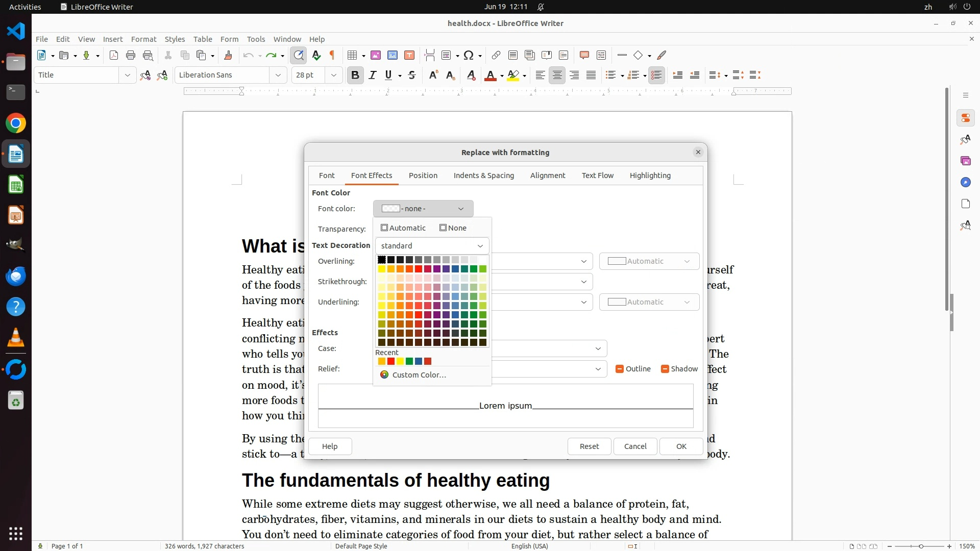Screen dimensions: 980x551
Task: Open the Format menu
Action: pyautogui.click(x=143, y=39)
